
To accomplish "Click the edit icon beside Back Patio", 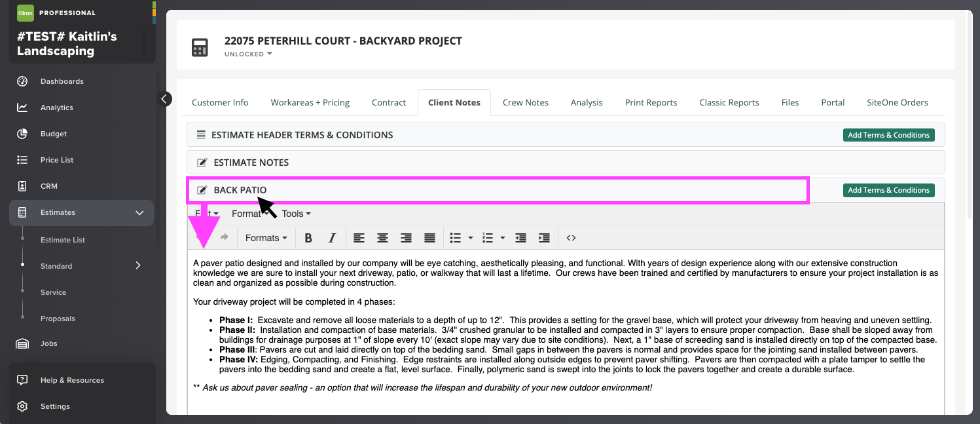I will [202, 190].
